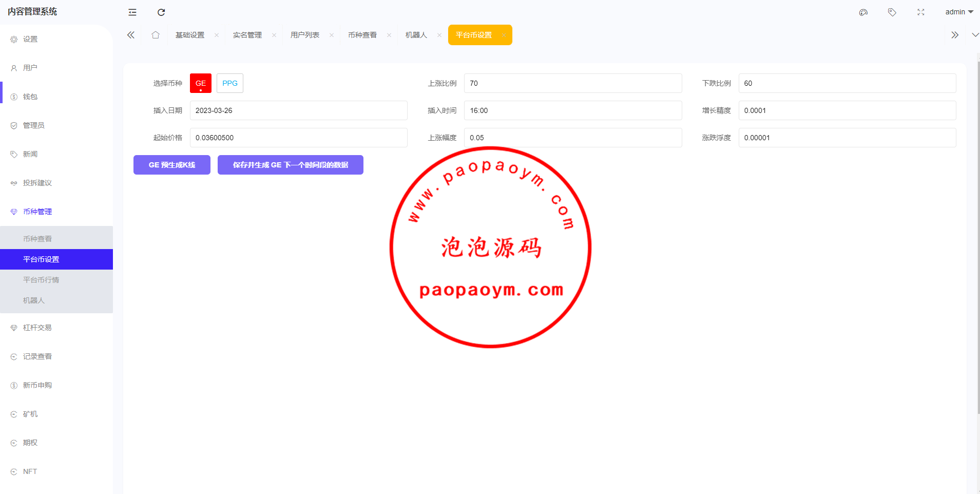Select the GE coin option
This screenshot has height=494, width=980.
pos(201,83)
